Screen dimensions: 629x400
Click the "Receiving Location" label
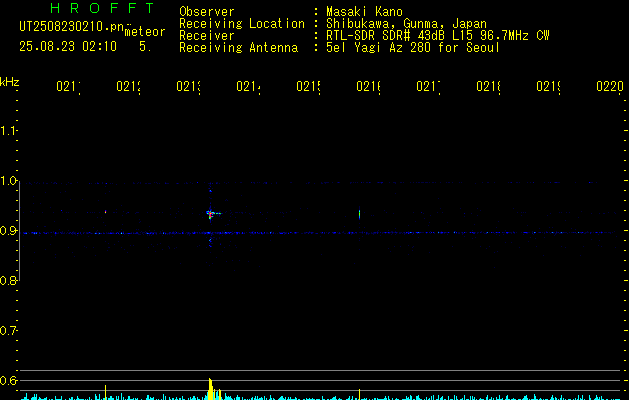pyautogui.click(x=242, y=24)
